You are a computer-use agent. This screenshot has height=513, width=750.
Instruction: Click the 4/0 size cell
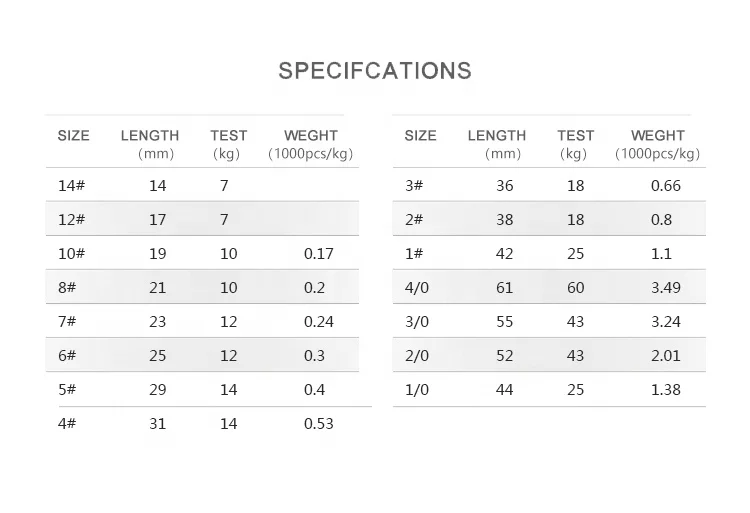click(x=417, y=287)
